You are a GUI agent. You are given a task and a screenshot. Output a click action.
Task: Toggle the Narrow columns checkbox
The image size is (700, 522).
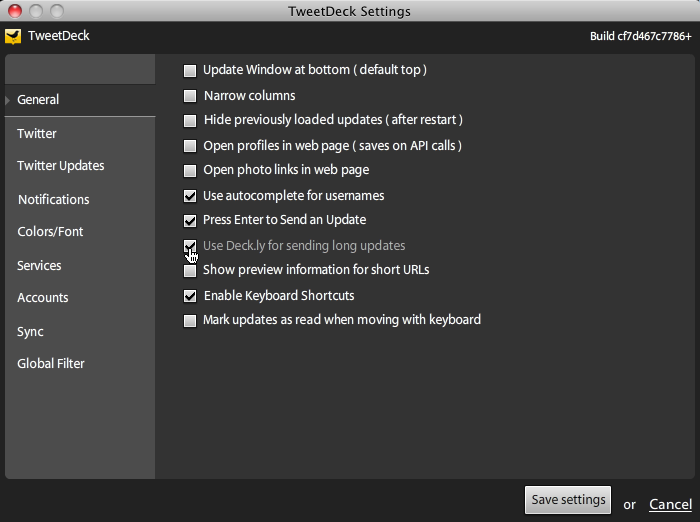pyautogui.click(x=190, y=96)
